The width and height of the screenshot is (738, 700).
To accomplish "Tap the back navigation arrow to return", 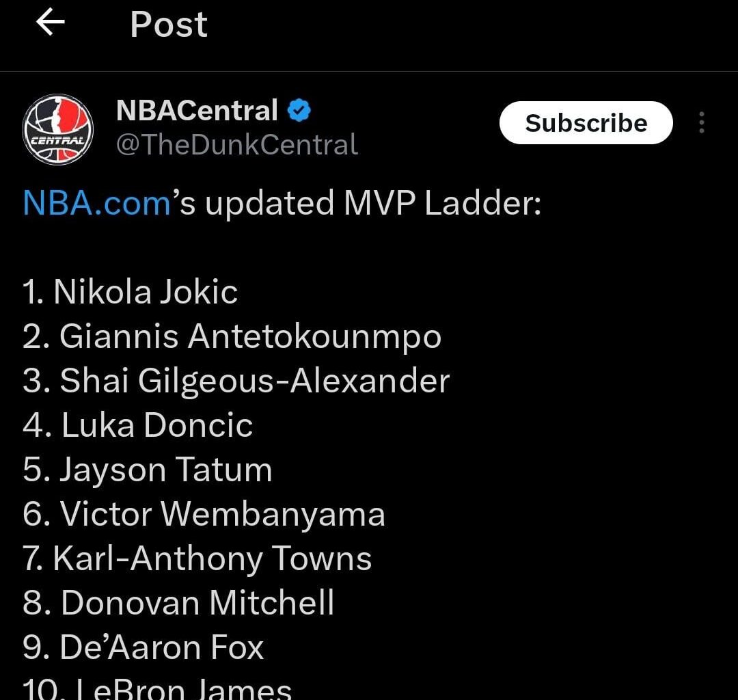I will pos(48,24).
